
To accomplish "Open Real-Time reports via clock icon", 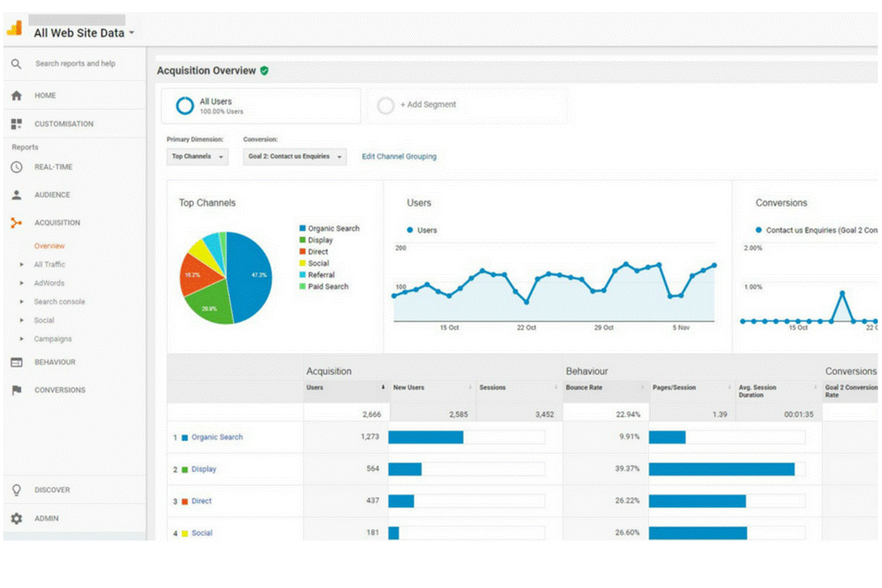I will 17,167.
